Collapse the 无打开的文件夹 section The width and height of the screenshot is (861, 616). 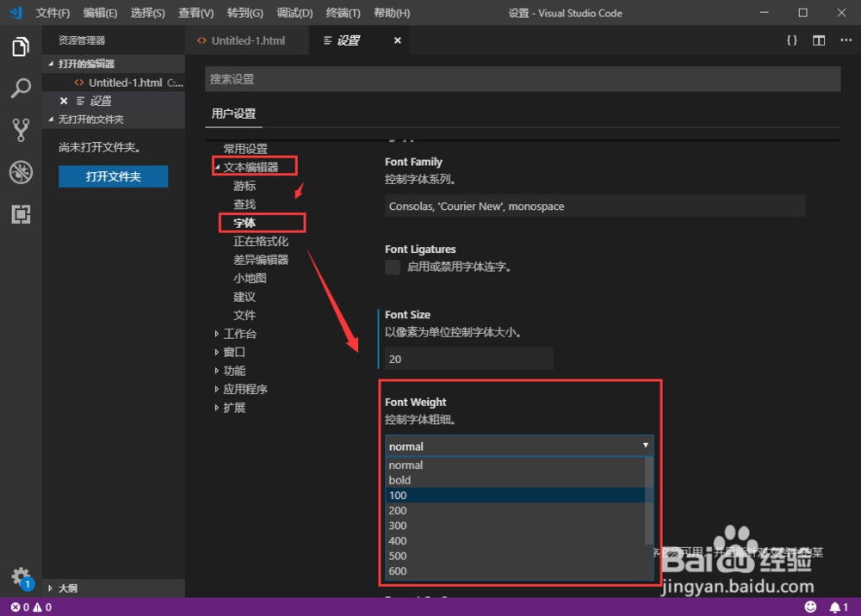pyautogui.click(x=114, y=120)
